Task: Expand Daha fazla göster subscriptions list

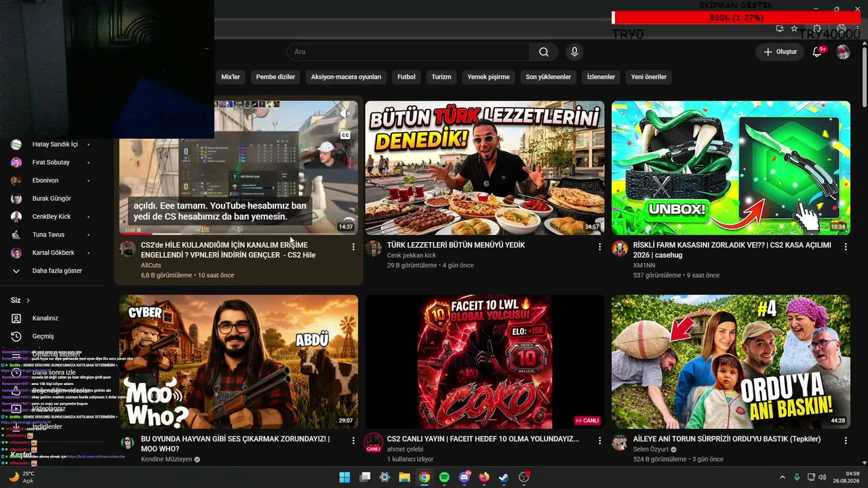Action: [x=57, y=271]
